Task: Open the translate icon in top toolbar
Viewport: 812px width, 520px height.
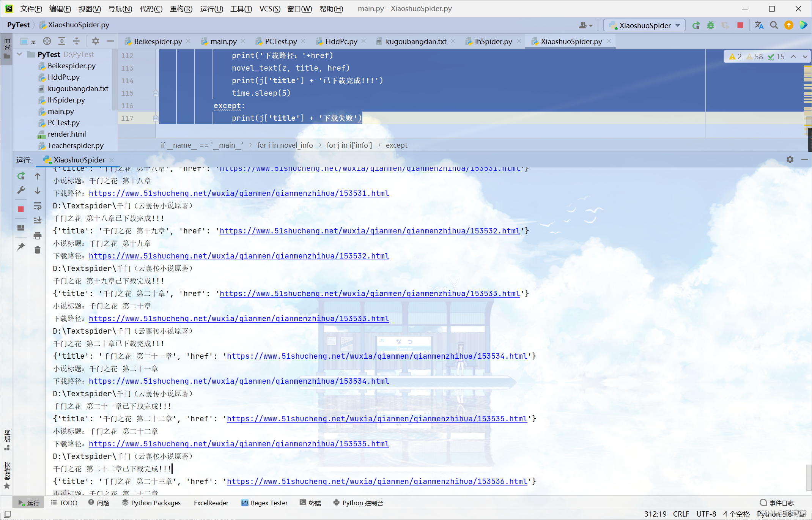Action: (759, 25)
